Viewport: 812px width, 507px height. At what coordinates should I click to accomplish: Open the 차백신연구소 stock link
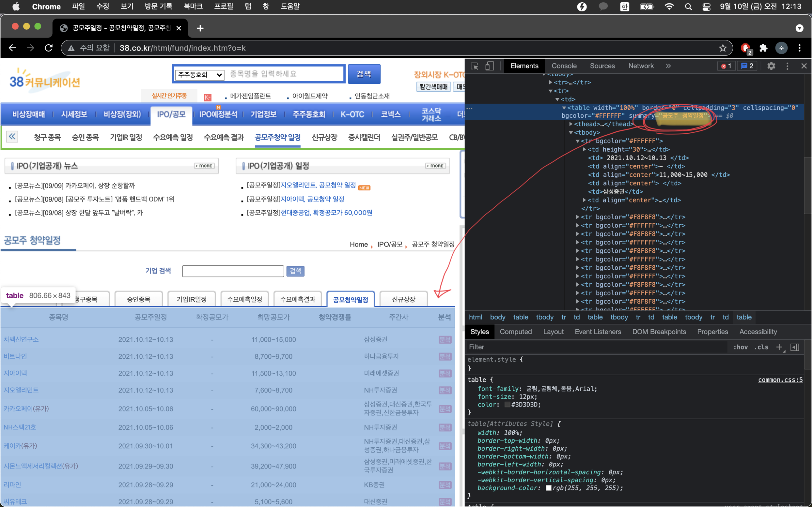(x=21, y=339)
